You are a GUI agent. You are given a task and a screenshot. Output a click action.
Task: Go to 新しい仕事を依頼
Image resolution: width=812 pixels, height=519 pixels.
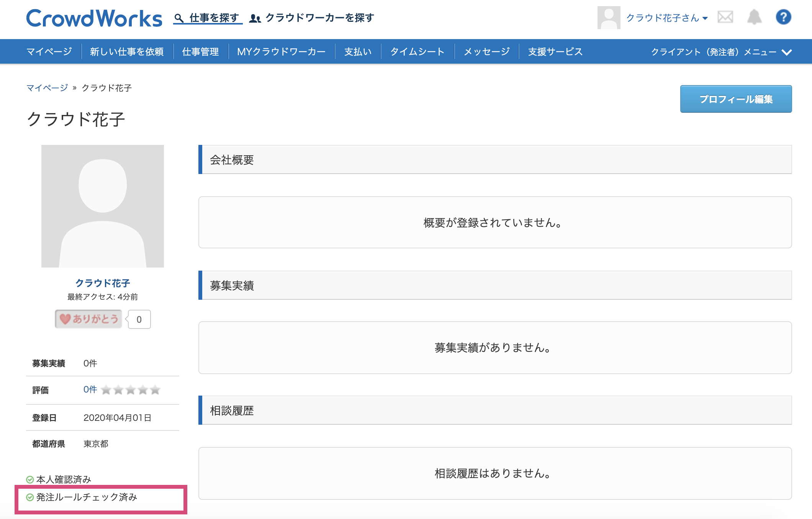[x=127, y=52]
